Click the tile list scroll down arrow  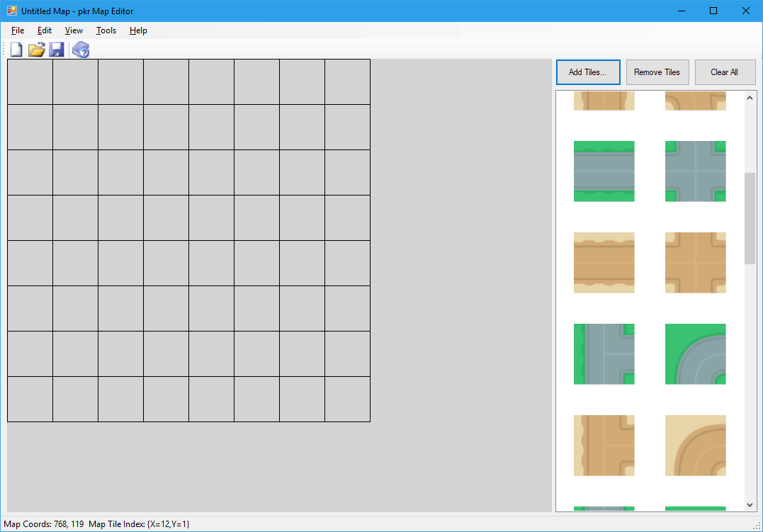(750, 505)
